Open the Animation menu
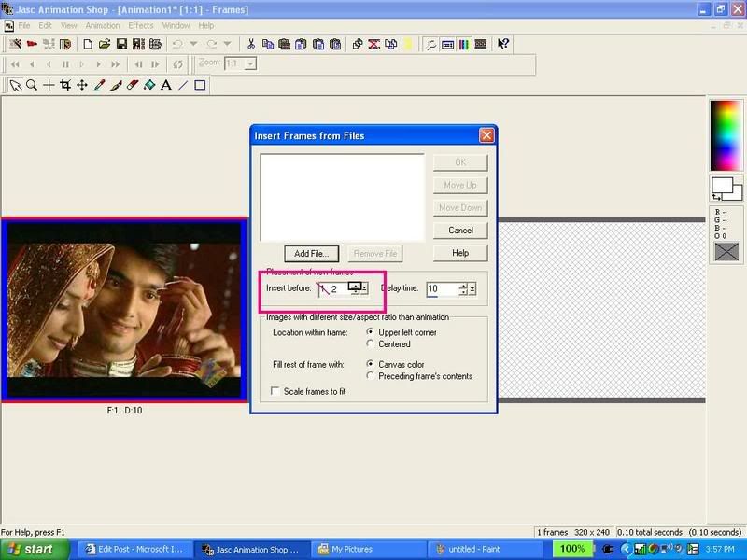The width and height of the screenshot is (747, 560). pos(103,25)
